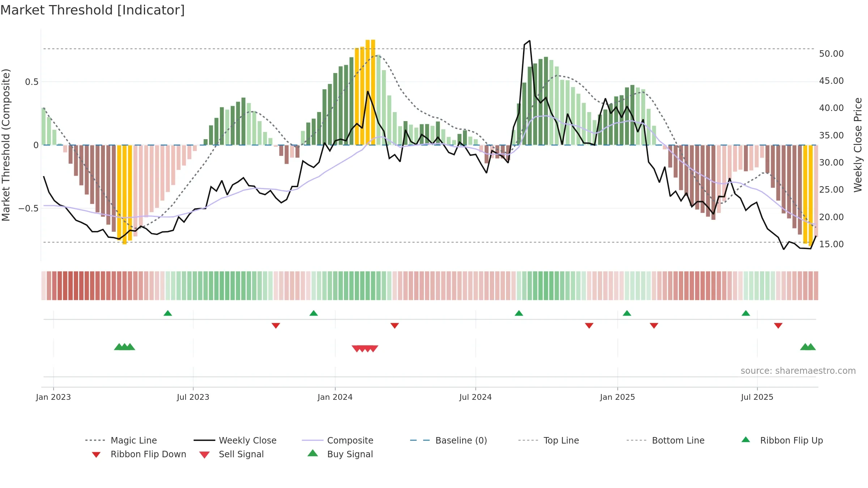
Task: Click the ribbon flip down marker near October 2023
Action: click(276, 326)
